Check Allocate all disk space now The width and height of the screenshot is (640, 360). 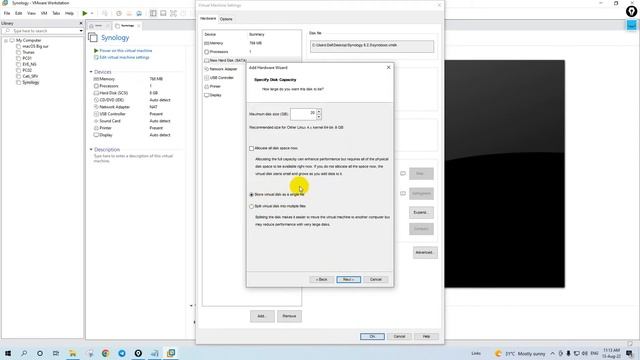(x=251, y=149)
